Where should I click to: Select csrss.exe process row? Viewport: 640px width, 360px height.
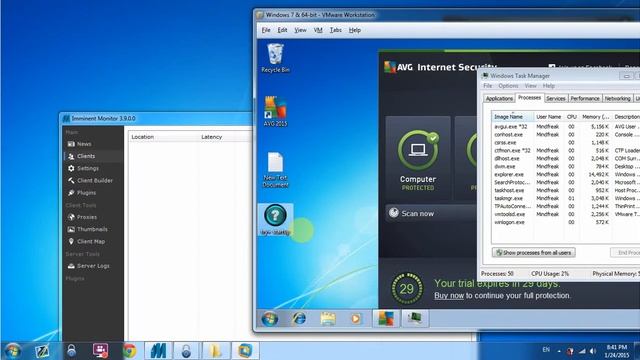[x=565, y=142]
